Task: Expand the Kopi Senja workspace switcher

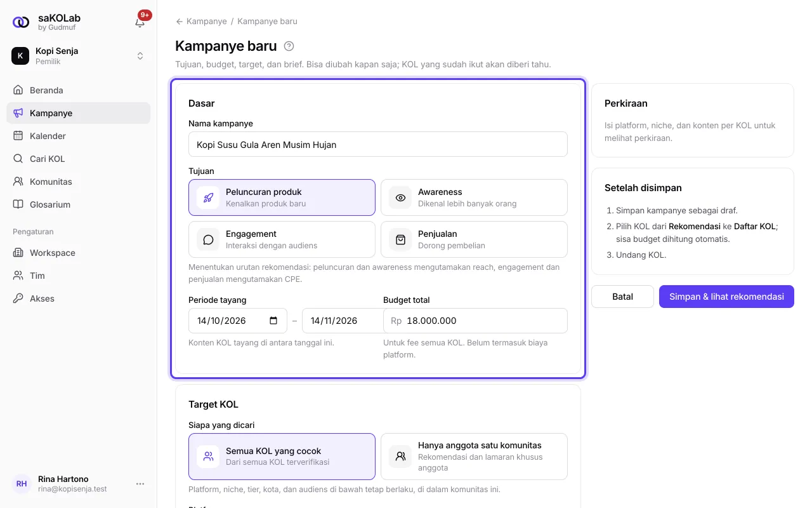Action: pyautogui.click(x=140, y=56)
